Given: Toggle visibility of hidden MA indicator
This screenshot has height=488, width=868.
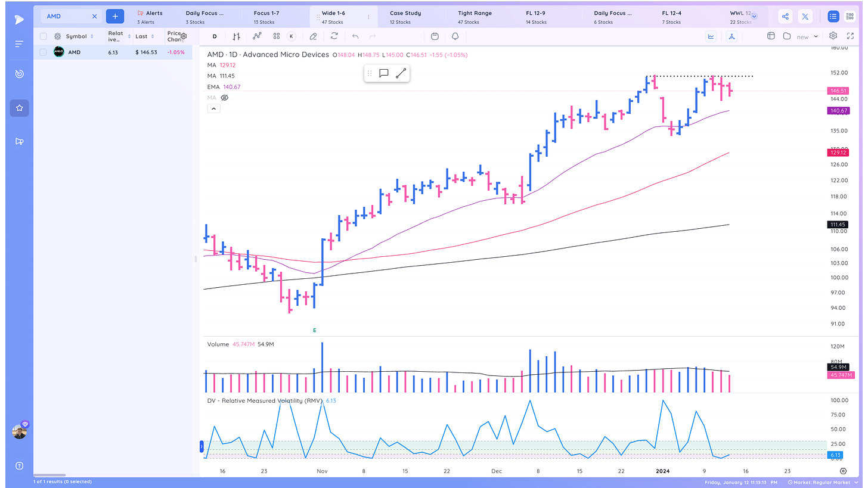Looking at the screenshot, I should click(225, 97).
